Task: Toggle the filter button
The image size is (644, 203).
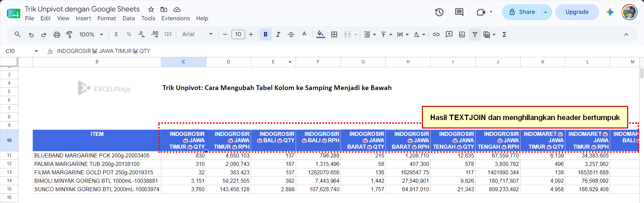Action: pos(475,34)
